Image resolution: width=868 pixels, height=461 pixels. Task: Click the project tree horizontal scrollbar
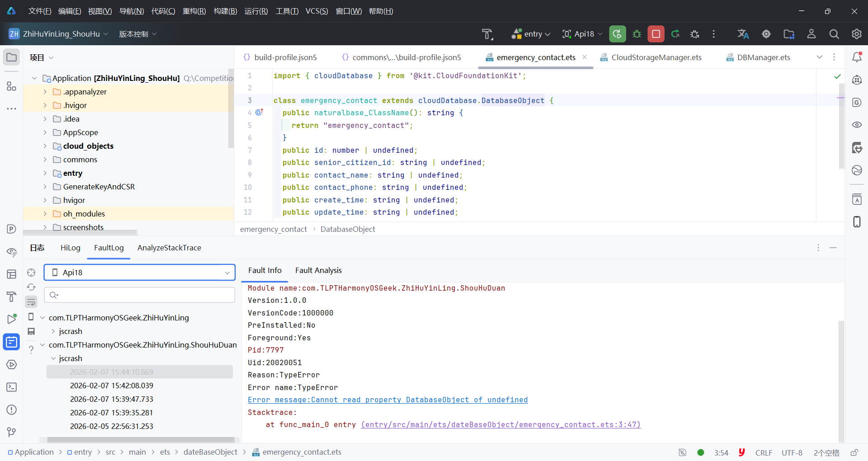(80, 233)
